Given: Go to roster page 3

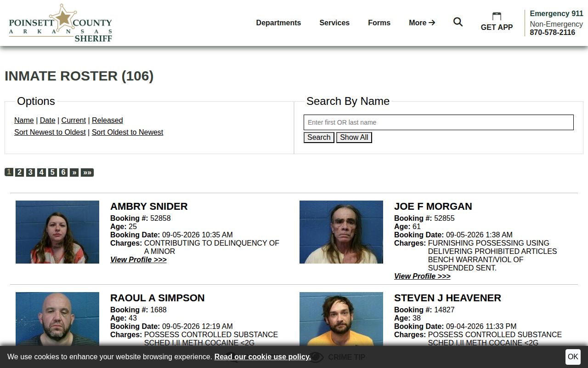Looking at the screenshot, I should click(30, 172).
